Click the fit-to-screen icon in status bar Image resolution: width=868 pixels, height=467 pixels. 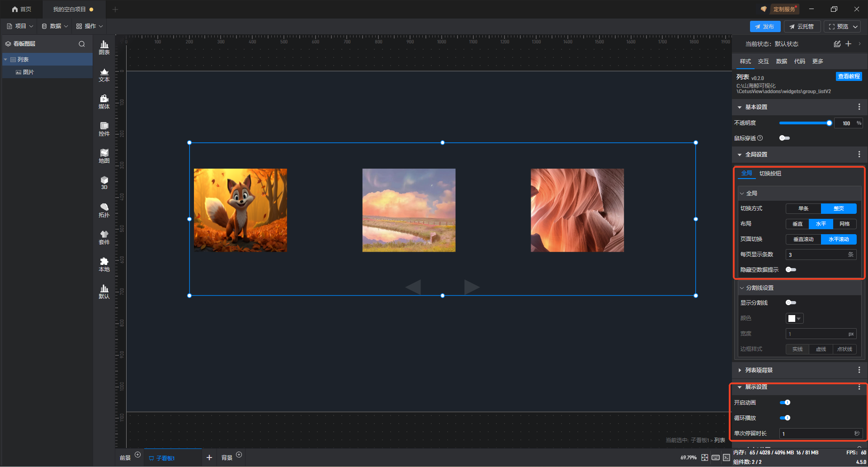click(x=705, y=458)
